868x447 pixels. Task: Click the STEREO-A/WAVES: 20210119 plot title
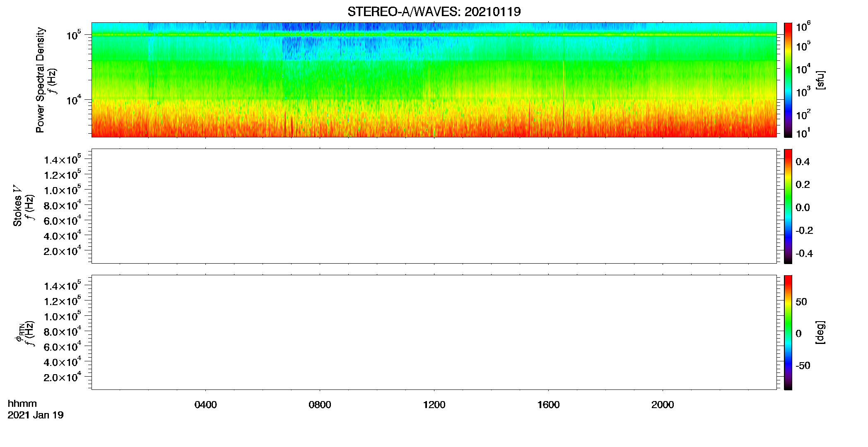coord(434,12)
